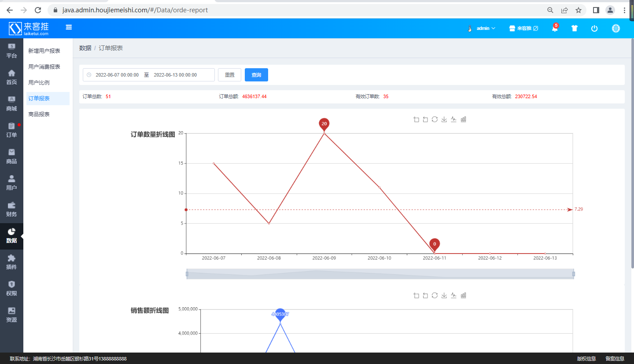Open the 来客推 store link in the header
This screenshot has height=364, width=634.
[523, 28]
